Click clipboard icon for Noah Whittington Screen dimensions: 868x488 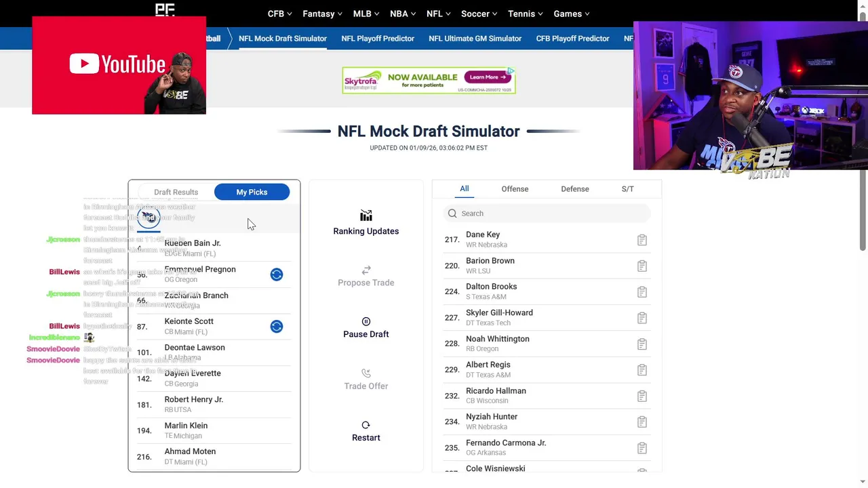pyautogui.click(x=642, y=344)
